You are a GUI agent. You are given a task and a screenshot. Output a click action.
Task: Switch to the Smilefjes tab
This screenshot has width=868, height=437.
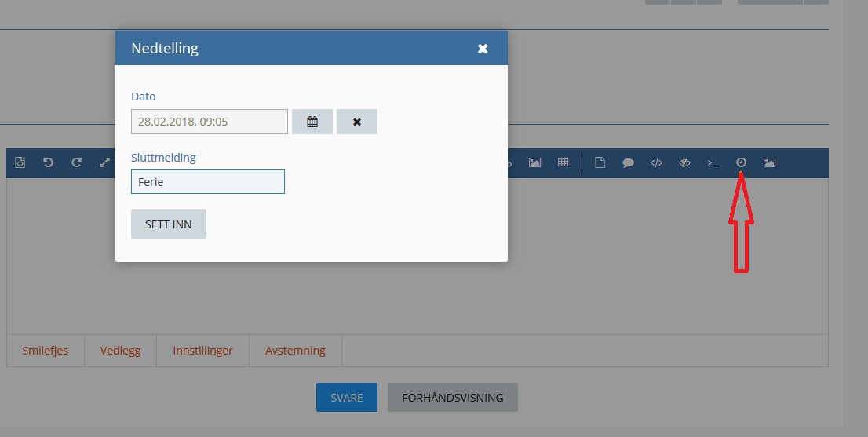click(46, 351)
